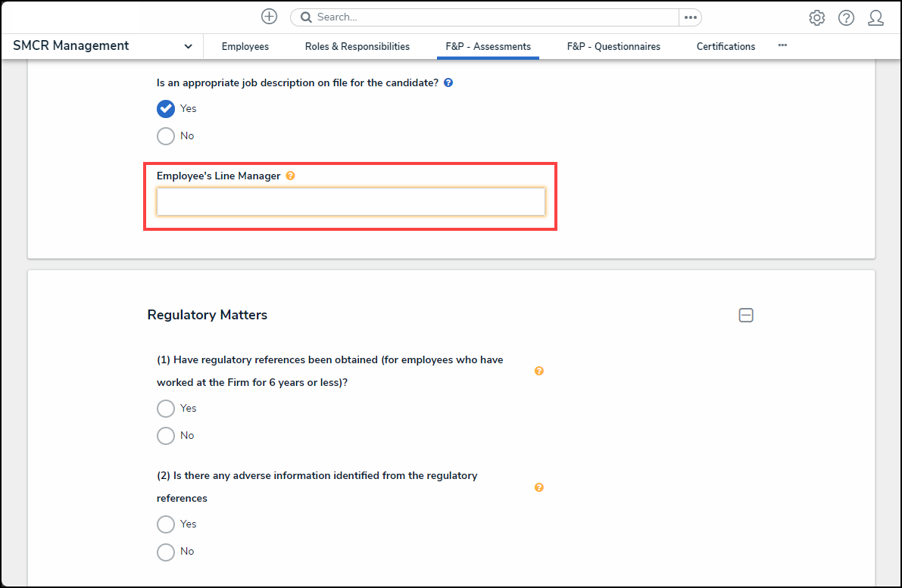Click the plus create new icon
Screen dimensions: 902x588
pos(269,17)
